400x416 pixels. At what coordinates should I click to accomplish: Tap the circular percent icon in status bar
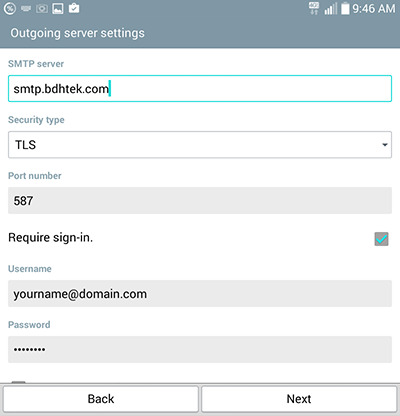(10, 9)
